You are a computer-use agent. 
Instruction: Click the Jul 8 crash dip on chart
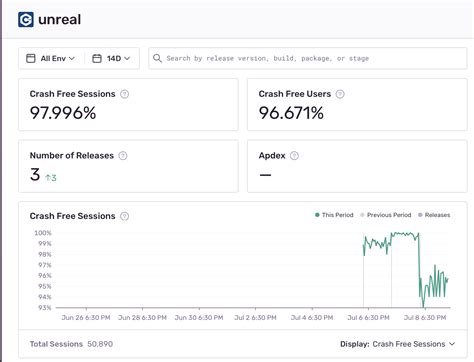pyautogui.click(x=423, y=303)
